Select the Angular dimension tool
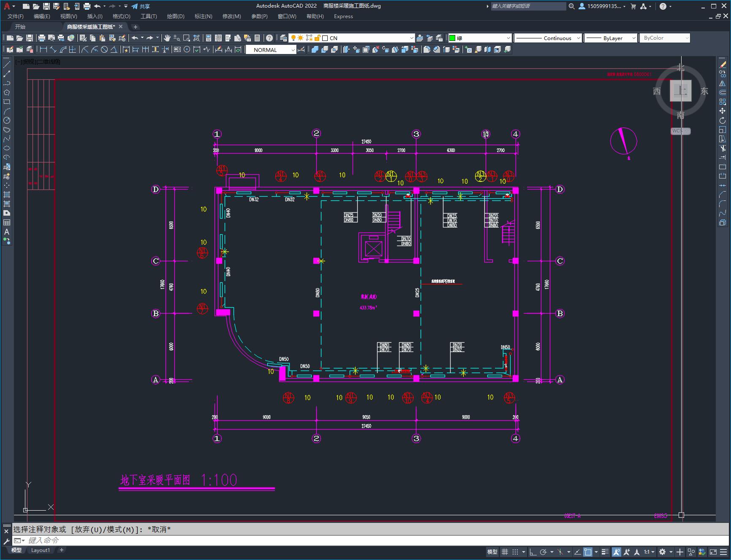 (x=114, y=50)
